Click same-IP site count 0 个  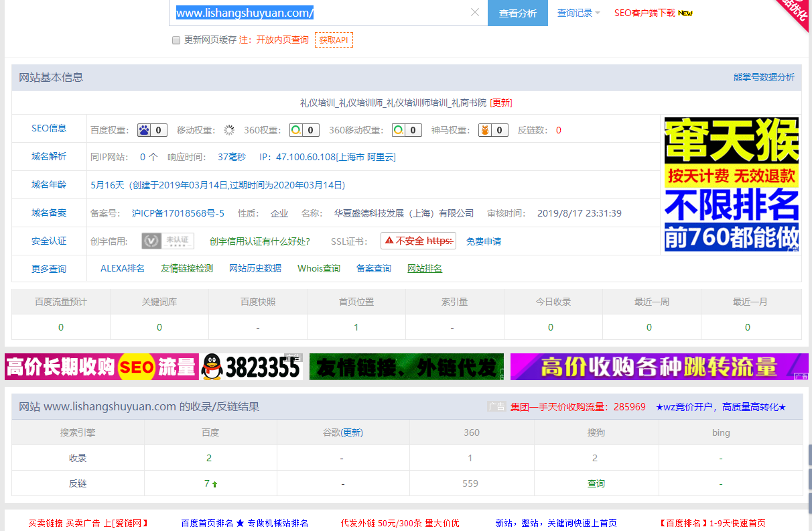[149, 157]
